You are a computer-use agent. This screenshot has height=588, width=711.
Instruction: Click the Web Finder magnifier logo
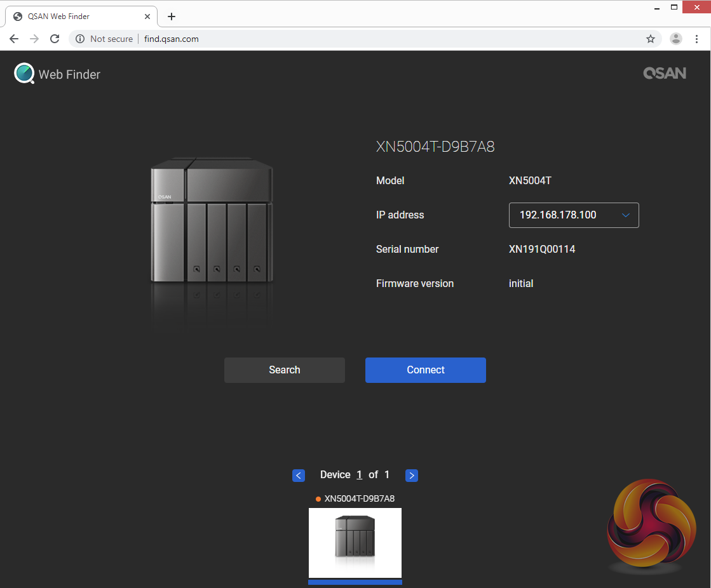pyautogui.click(x=24, y=74)
